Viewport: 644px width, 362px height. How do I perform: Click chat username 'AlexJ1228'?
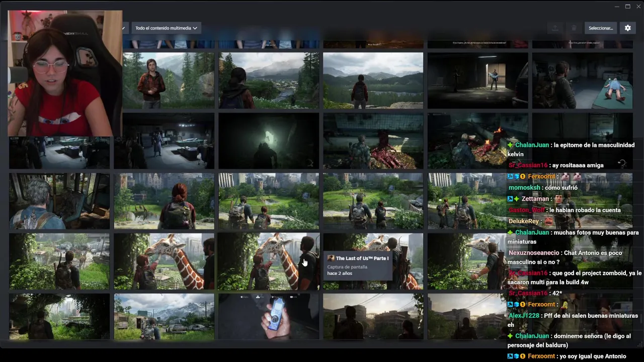(x=524, y=316)
